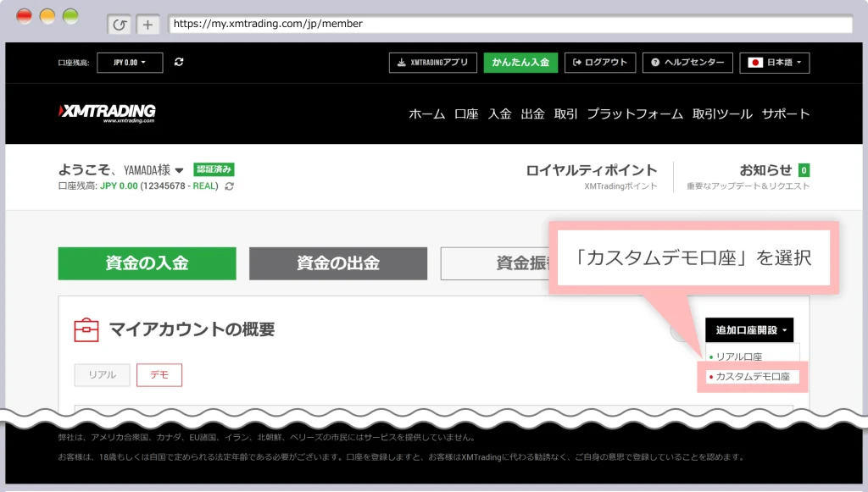The width and height of the screenshot is (868, 492).
Task: Open the ヘルプセンター help center
Action: pos(687,63)
